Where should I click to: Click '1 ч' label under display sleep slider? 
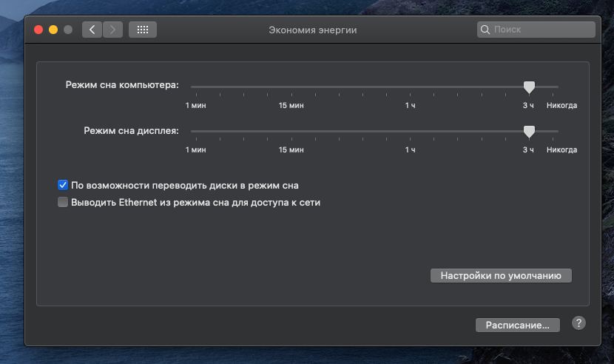410,149
